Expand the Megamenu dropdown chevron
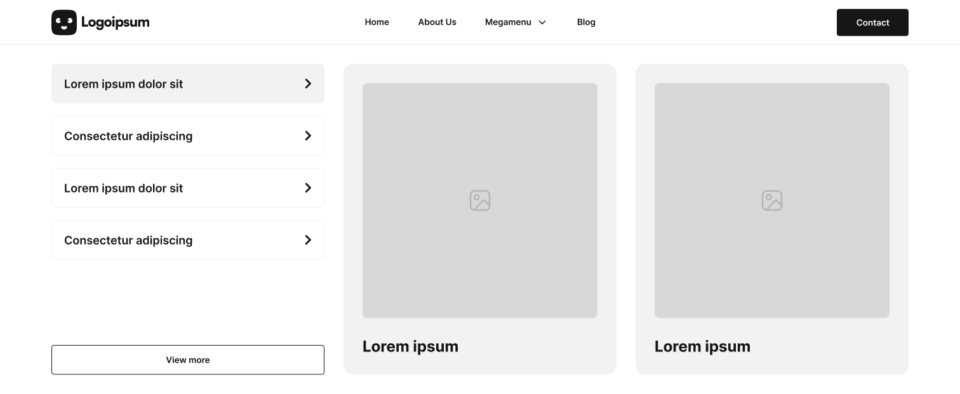Image resolution: width=960 pixels, height=394 pixels. tap(542, 23)
